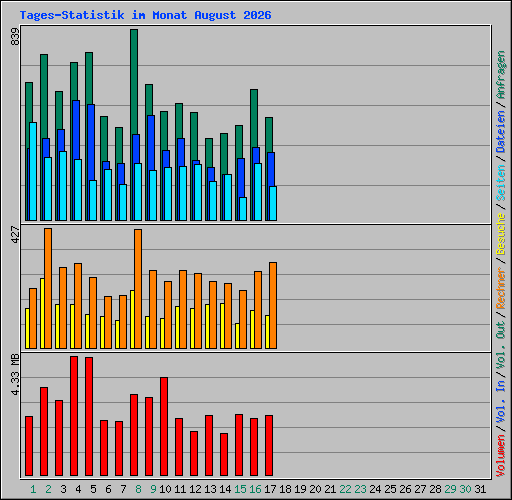Click the cyan Seiten bar for day 17

click(273, 203)
